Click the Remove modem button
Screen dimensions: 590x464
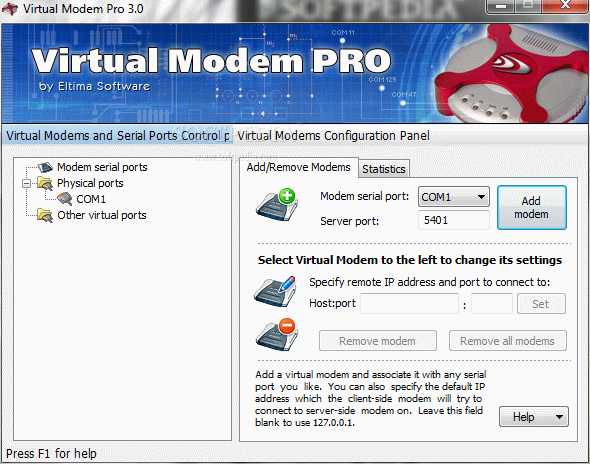(377, 341)
